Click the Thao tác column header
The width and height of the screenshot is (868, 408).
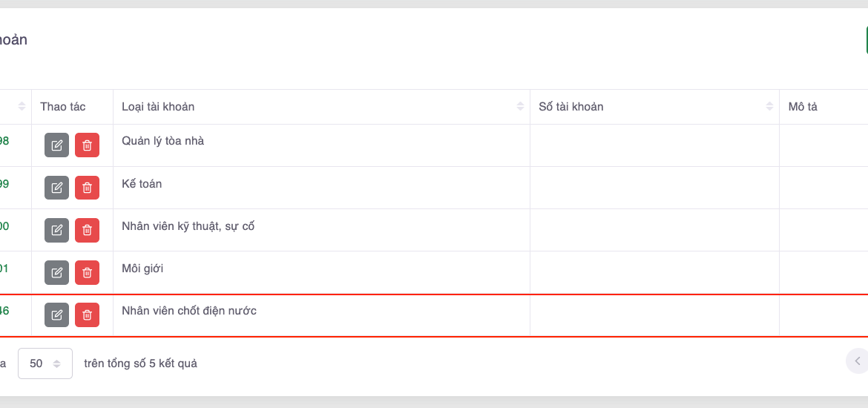point(63,107)
